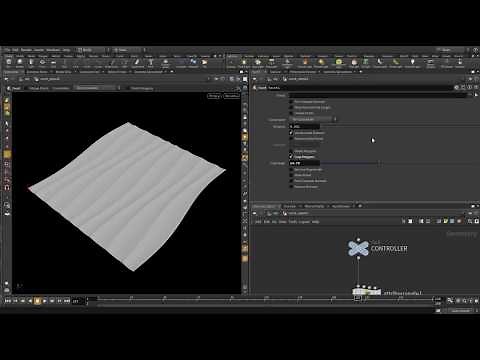Click the highlighted yellow tool in viewport left toolbar
Image resolution: width=480 pixels, height=360 pixels.
coord(7,154)
